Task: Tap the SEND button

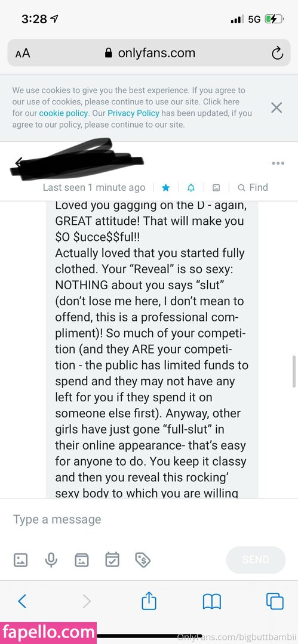Action: [x=256, y=560]
